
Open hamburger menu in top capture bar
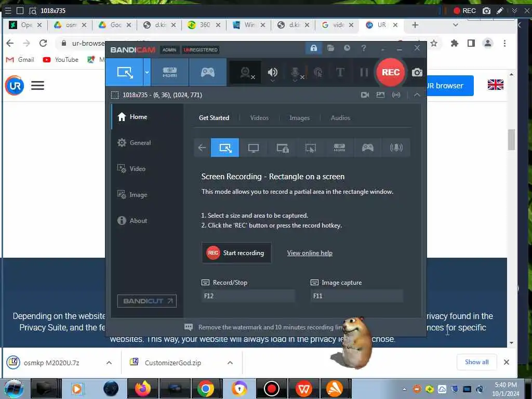pyautogui.click(x=8, y=11)
